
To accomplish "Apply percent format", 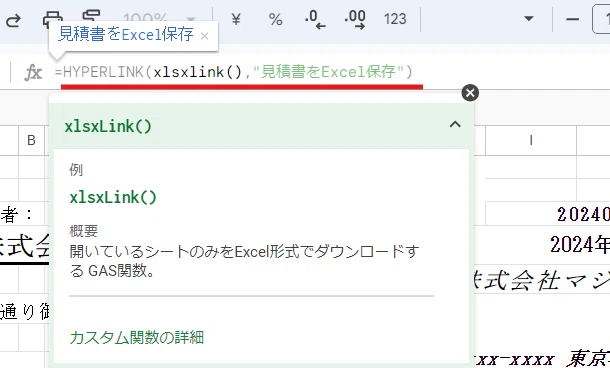I will [x=275, y=19].
